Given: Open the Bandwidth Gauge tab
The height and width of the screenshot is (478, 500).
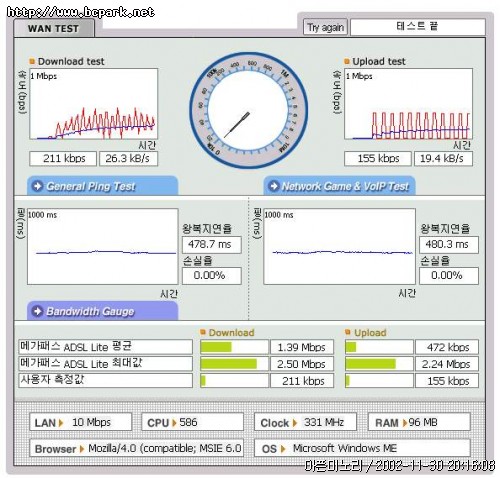Looking at the screenshot, I should (102, 311).
